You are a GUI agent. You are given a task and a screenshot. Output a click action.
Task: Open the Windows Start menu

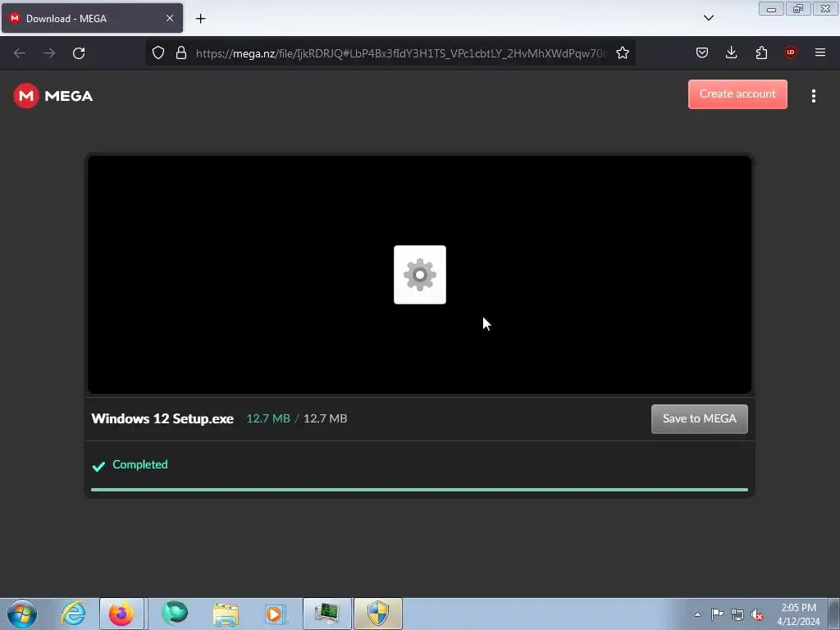click(22, 614)
